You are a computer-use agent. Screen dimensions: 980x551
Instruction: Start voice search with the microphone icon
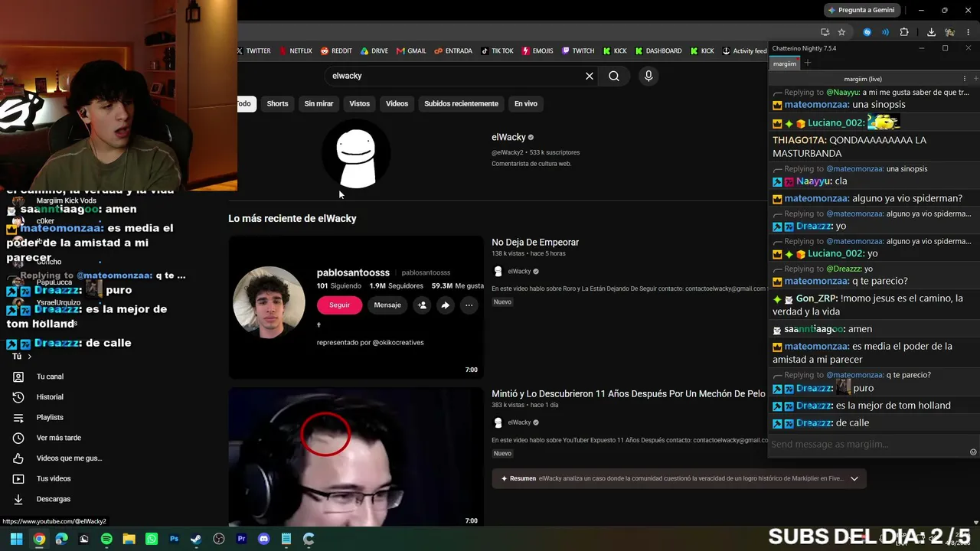(648, 76)
